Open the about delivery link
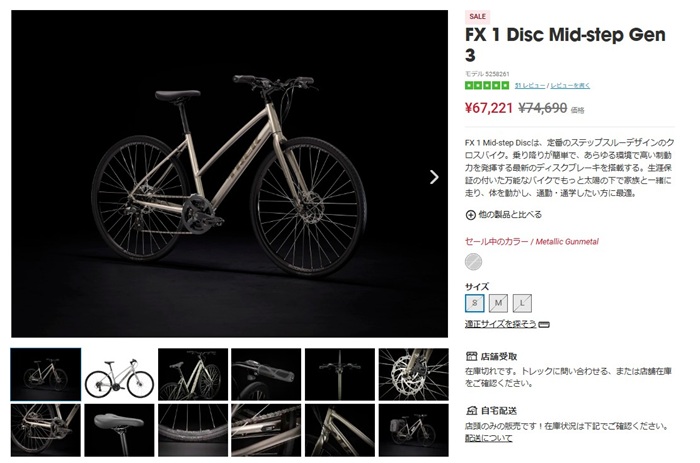The image size is (700, 463). point(488,438)
